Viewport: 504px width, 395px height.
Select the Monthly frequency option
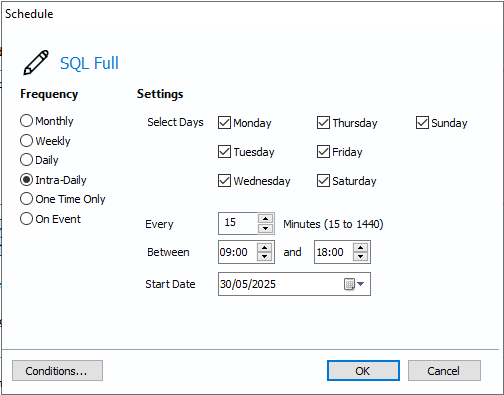(26, 121)
